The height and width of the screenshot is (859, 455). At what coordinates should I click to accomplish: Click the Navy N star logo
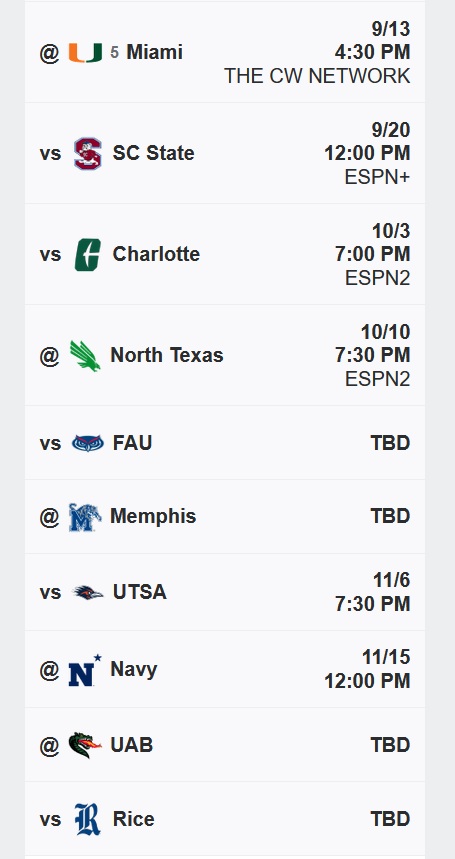(x=85, y=670)
